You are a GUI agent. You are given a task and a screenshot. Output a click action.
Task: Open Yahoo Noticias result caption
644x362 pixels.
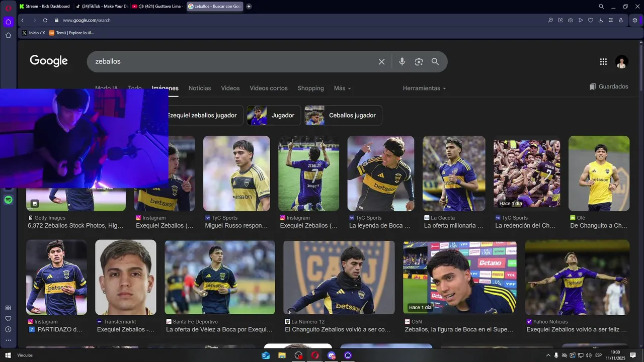point(577,330)
